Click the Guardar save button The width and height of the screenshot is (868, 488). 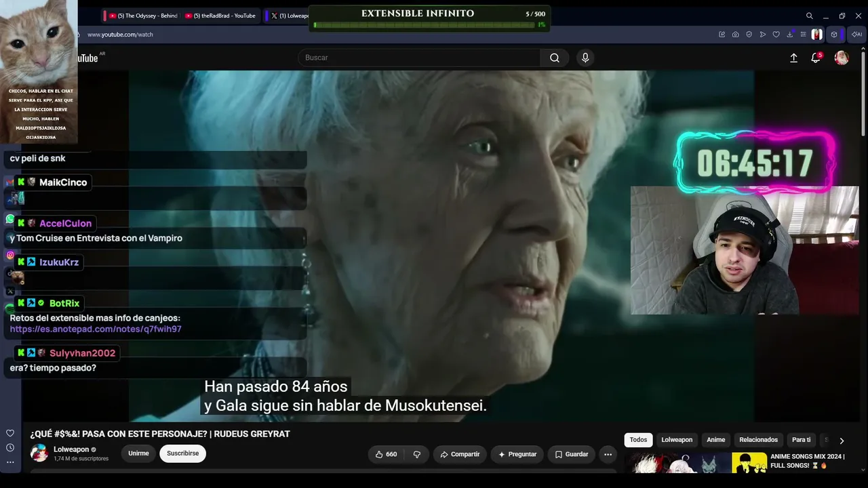572,454
